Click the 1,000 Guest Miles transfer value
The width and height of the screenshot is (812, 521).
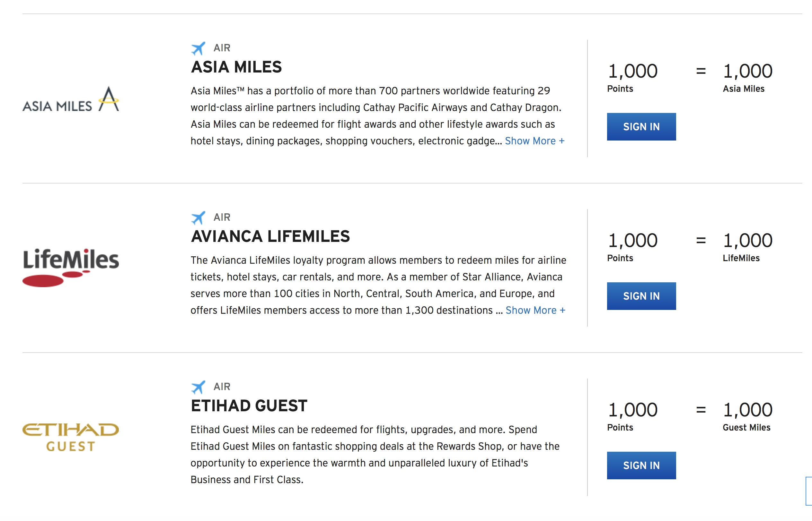point(747,411)
